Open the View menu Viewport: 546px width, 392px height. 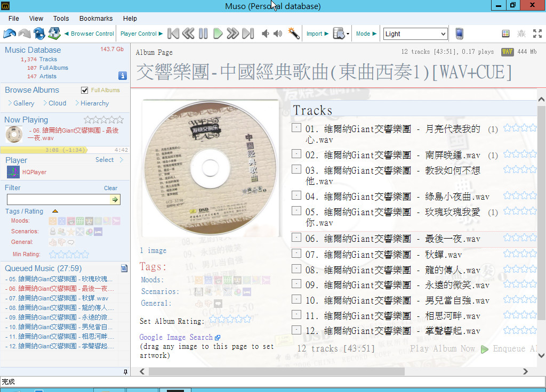[36, 19]
